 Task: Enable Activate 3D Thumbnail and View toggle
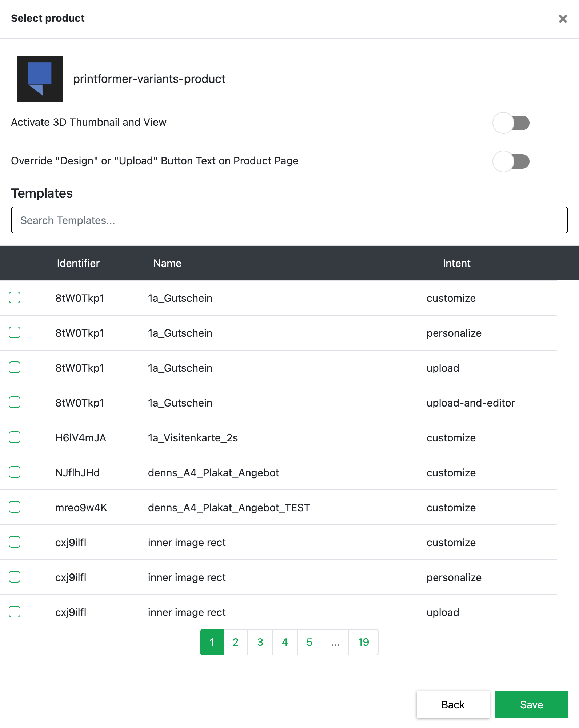click(511, 123)
